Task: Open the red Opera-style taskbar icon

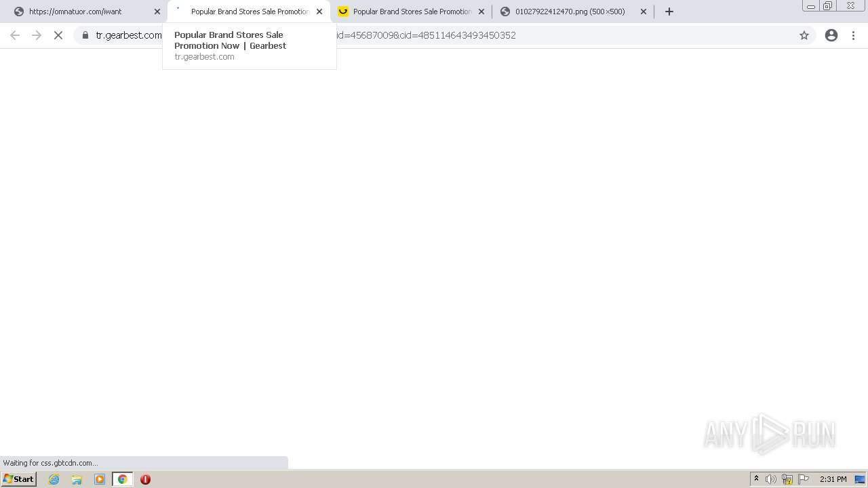Action: coord(145,479)
